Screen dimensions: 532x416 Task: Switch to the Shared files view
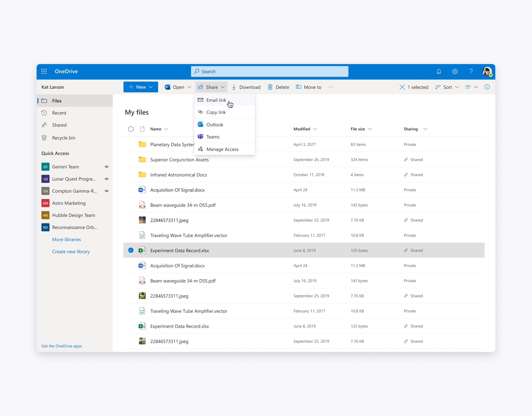pyautogui.click(x=59, y=125)
